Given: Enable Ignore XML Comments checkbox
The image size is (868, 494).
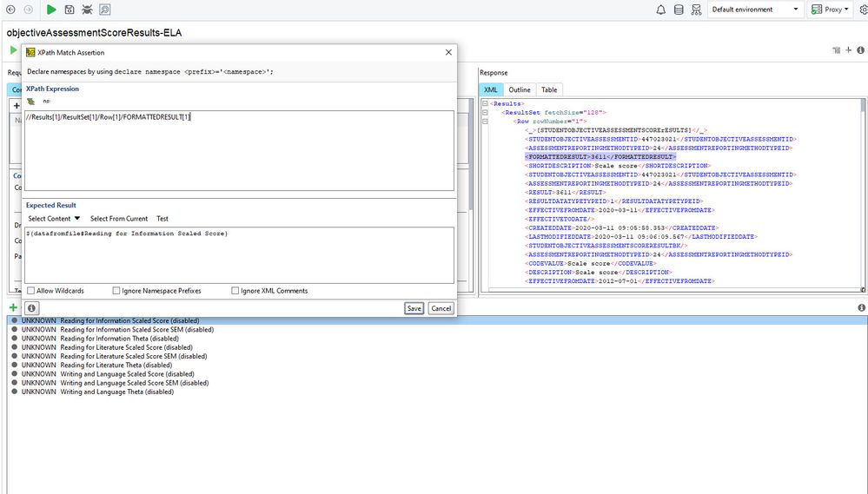Looking at the screenshot, I should 235,291.
